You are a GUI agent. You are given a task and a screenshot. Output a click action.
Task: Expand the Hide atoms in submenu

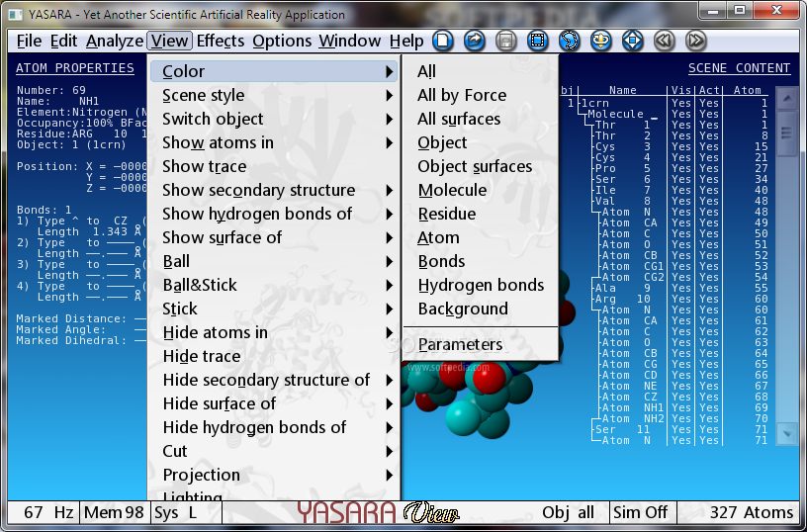[x=274, y=332]
